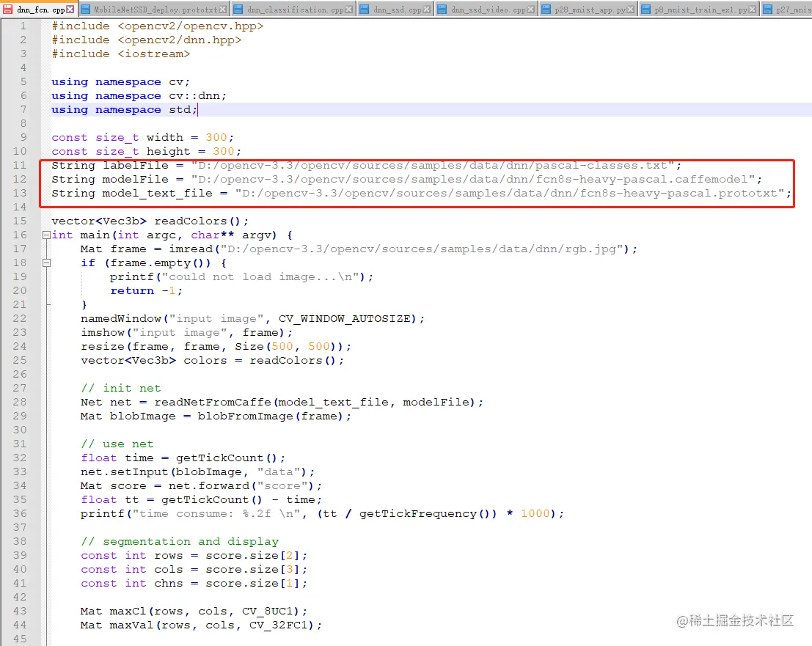This screenshot has width=812, height=646.
Task: Switch to the dnn_fcn.cpp tab
Action: 41,10
